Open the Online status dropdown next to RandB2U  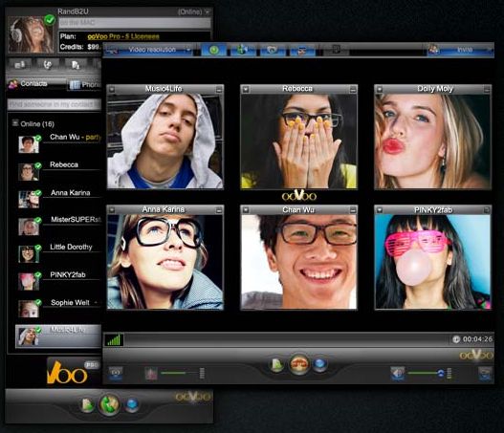coord(208,11)
